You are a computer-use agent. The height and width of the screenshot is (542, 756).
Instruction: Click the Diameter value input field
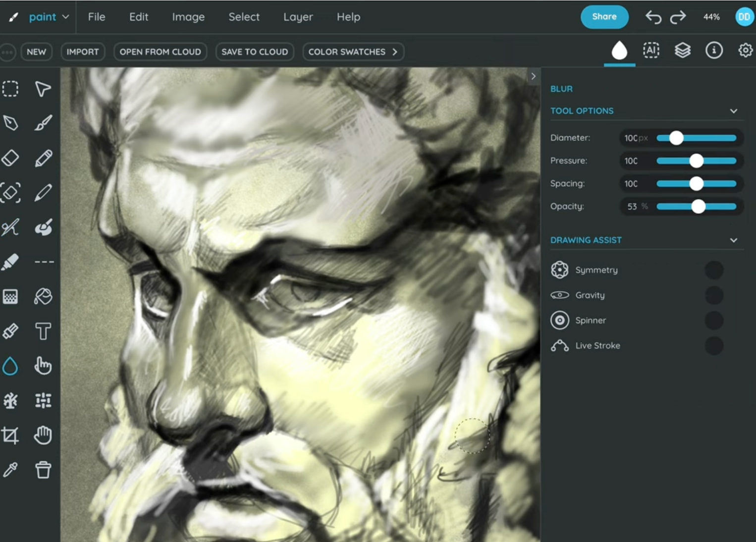(x=635, y=138)
